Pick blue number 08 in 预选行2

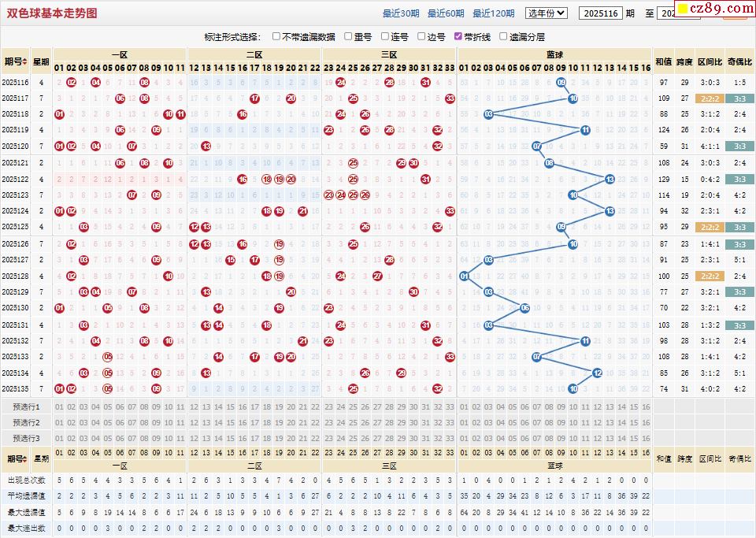point(549,423)
